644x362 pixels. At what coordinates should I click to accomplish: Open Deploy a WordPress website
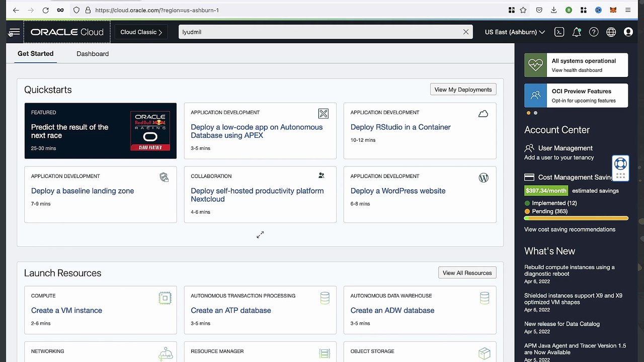coord(398,191)
